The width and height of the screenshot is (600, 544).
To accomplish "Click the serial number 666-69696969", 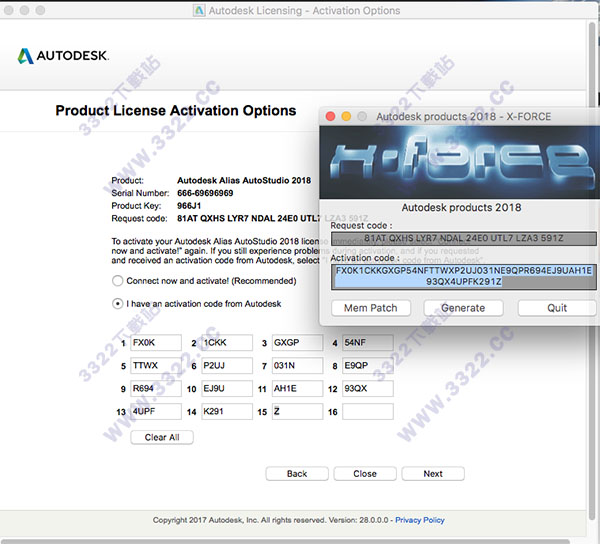I will coord(205,193).
